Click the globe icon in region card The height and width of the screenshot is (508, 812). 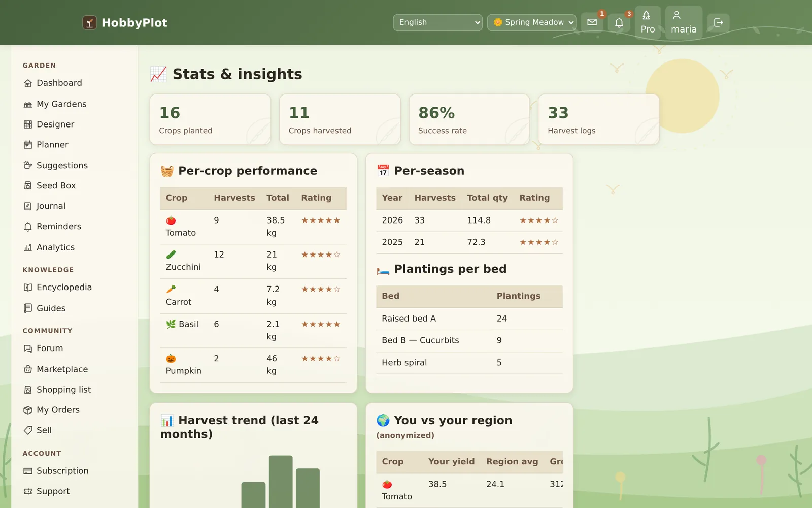383,420
